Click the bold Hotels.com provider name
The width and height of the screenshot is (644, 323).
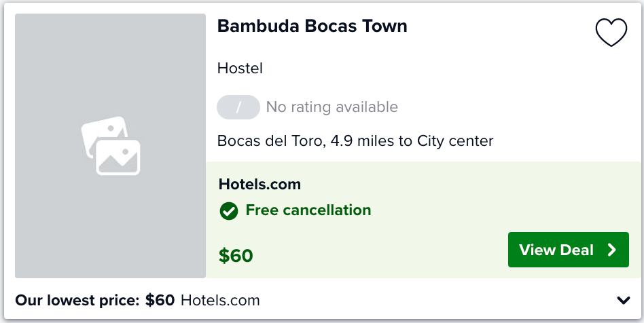click(260, 185)
